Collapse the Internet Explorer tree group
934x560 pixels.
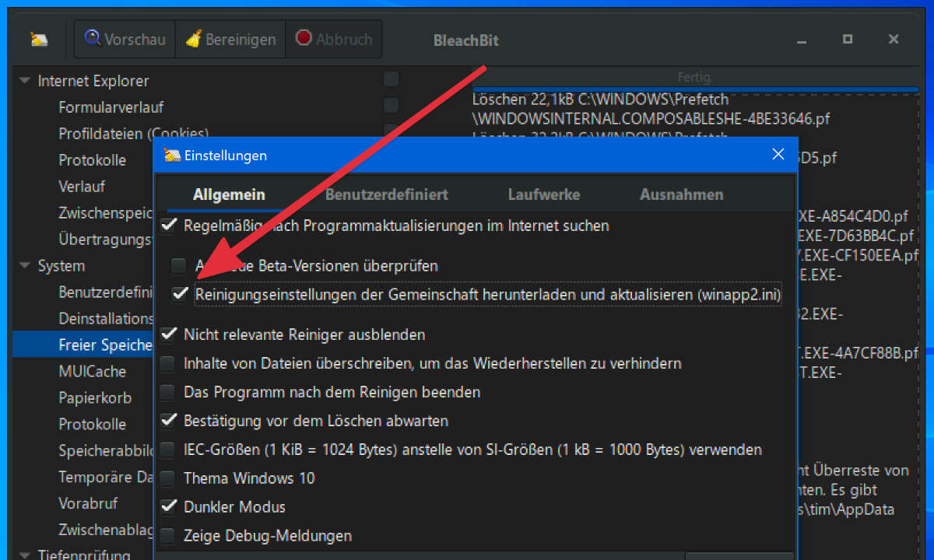coord(24,81)
